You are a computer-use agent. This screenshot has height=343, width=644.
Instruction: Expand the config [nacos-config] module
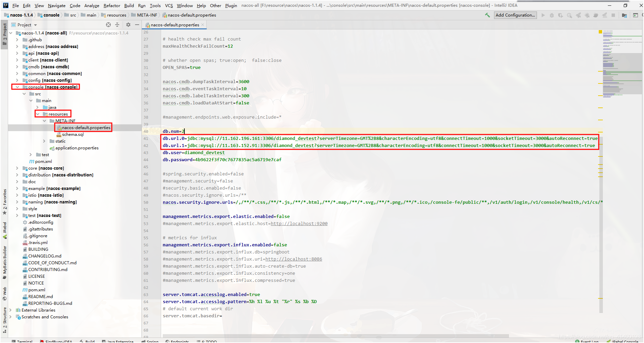point(17,80)
